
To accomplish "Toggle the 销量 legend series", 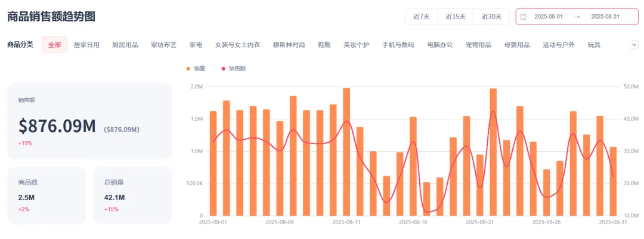I will 196,69.
